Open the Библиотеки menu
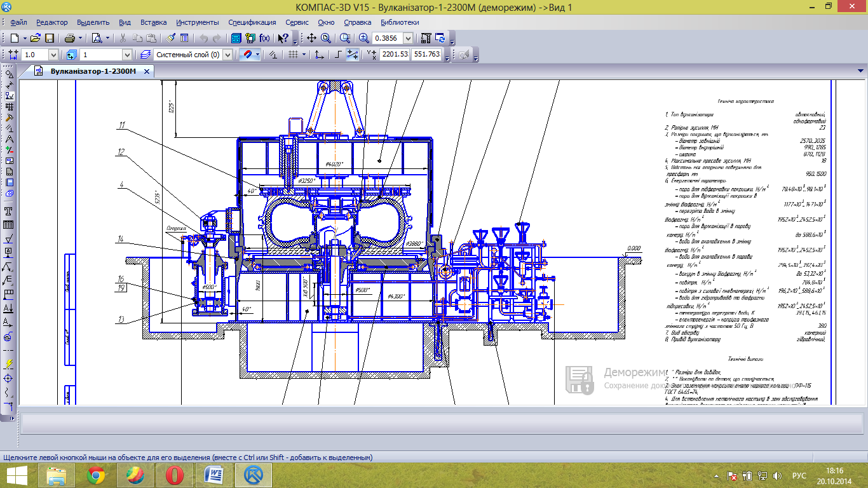 [400, 22]
